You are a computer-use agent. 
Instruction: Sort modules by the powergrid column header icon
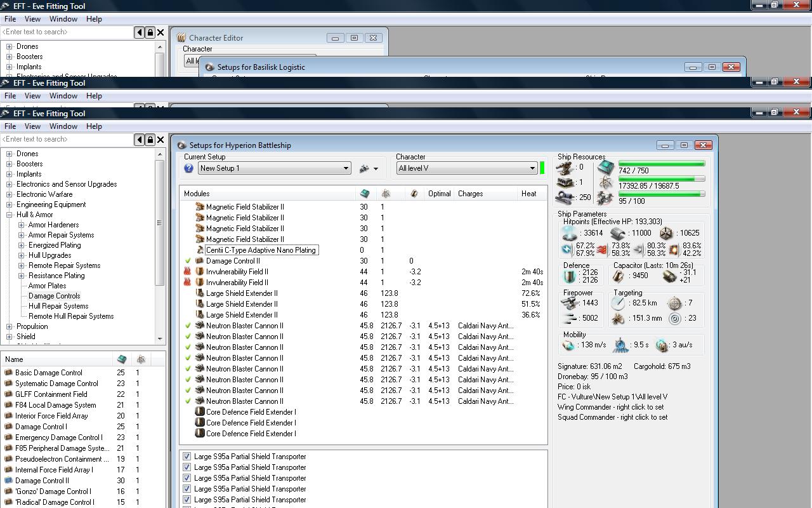386,194
